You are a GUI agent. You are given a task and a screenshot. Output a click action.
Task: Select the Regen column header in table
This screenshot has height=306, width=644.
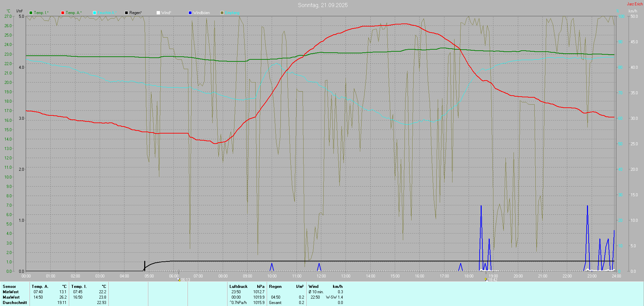[x=275, y=287]
